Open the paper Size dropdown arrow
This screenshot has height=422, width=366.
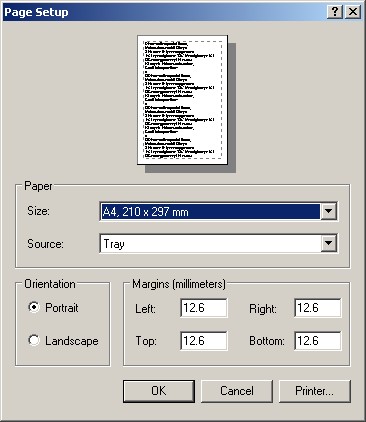pyautogui.click(x=328, y=211)
